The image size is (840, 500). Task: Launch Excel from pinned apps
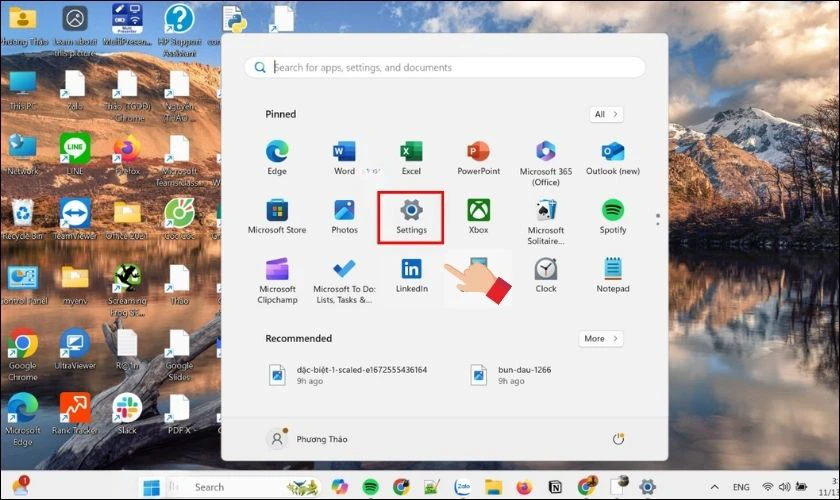pos(411,155)
